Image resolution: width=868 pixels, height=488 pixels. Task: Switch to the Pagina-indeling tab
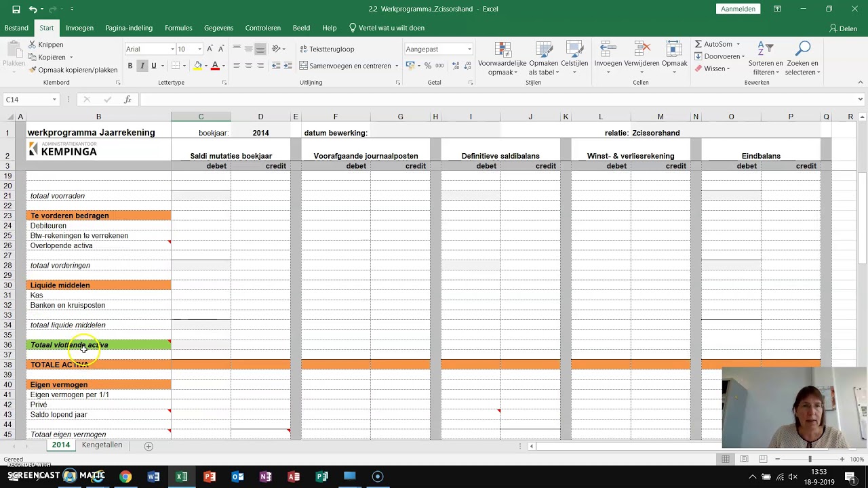point(129,28)
